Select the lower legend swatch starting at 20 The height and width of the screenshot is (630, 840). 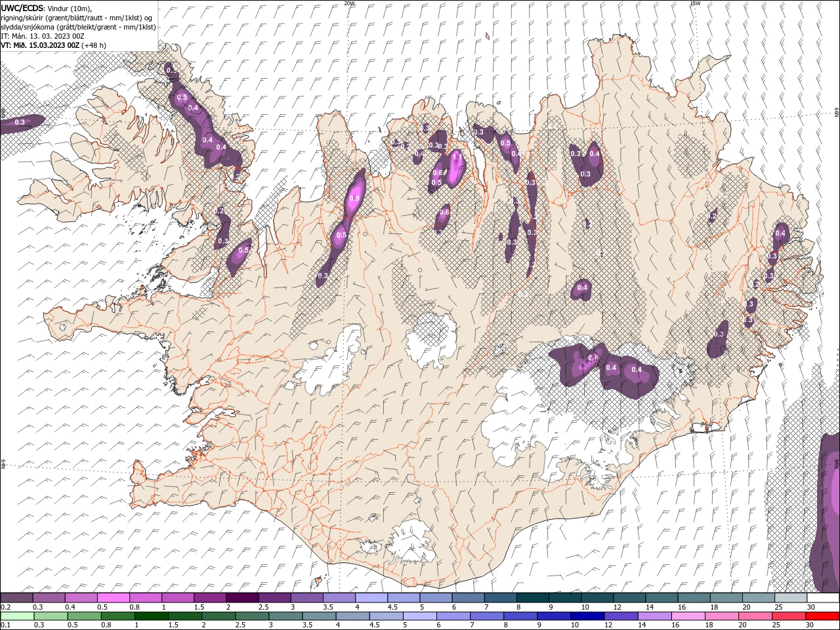click(x=756, y=616)
